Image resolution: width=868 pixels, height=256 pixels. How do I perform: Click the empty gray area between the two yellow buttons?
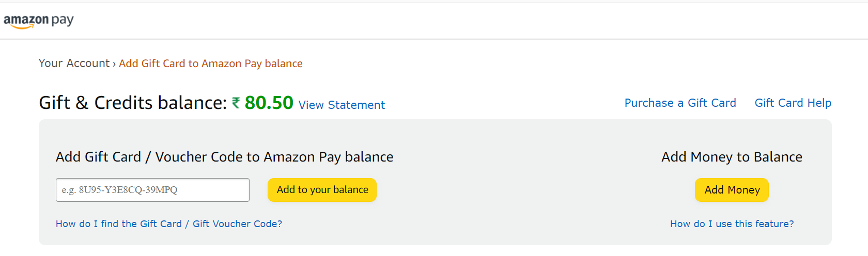[535, 190]
